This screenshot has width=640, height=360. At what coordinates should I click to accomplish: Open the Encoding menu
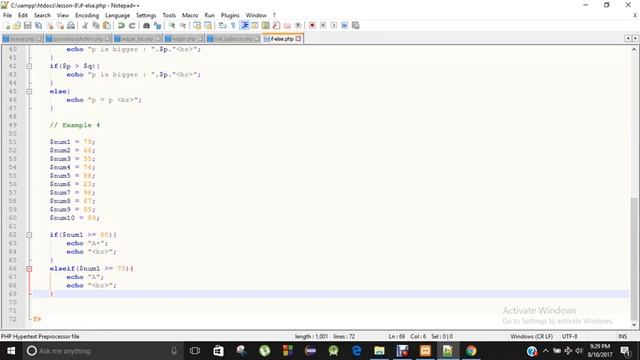point(87,15)
